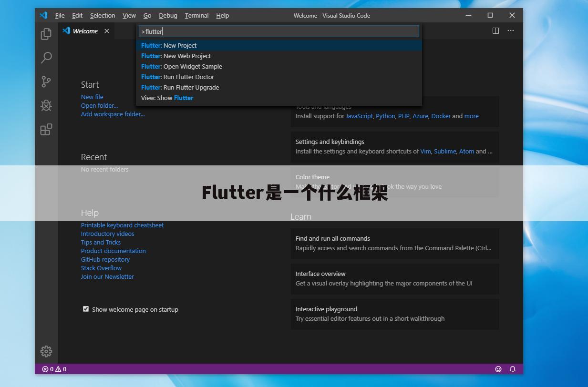Open the Source Control view
This screenshot has width=588, height=387.
click(46, 81)
